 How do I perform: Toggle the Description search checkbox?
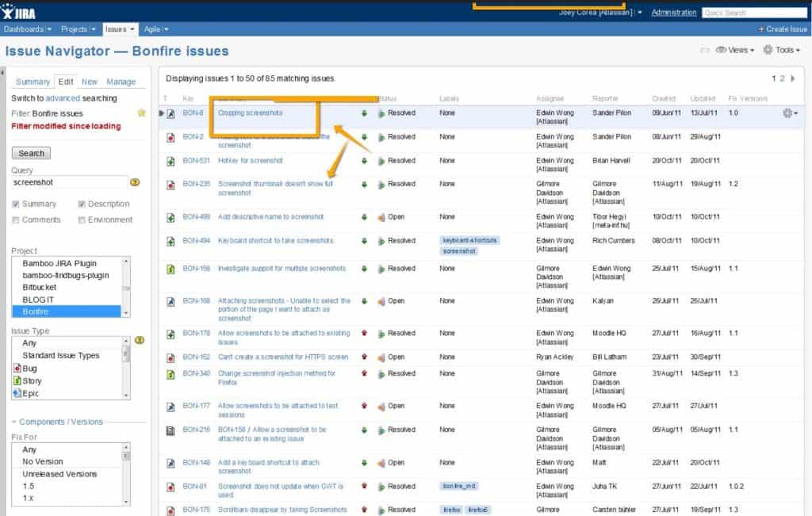coord(82,204)
